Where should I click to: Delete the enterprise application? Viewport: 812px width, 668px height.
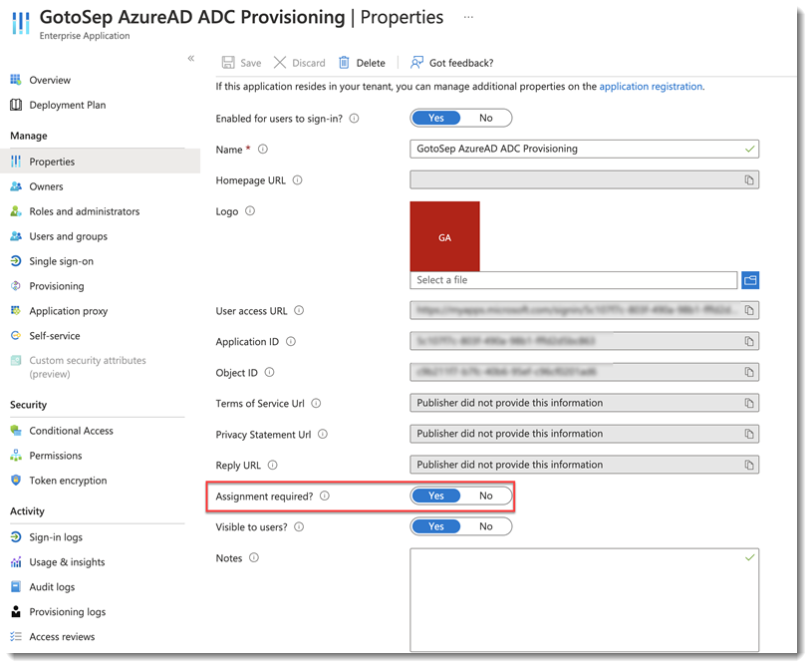tap(362, 63)
